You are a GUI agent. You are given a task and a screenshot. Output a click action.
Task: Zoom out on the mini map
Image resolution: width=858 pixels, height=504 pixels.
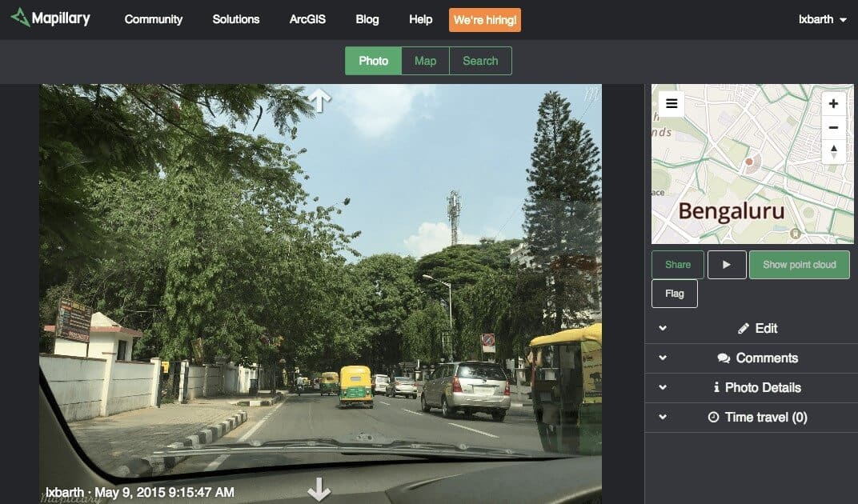click(x=833, y=128)
